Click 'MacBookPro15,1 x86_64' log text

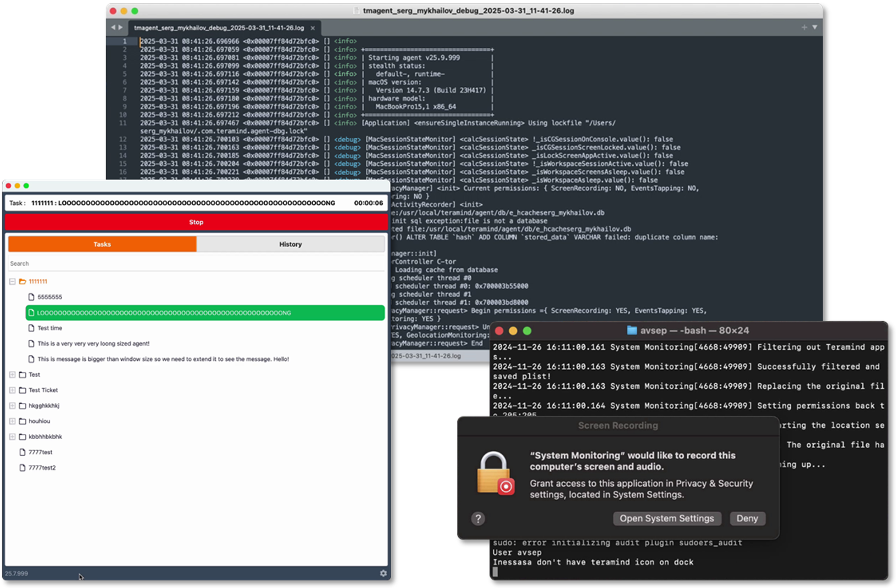[416, 107]
